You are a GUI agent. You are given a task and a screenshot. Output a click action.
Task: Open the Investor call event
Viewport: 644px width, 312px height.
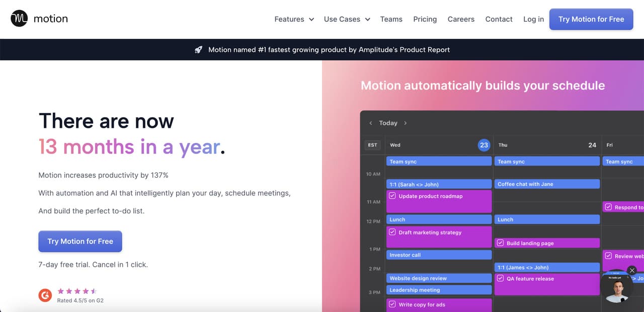point(439,255)
